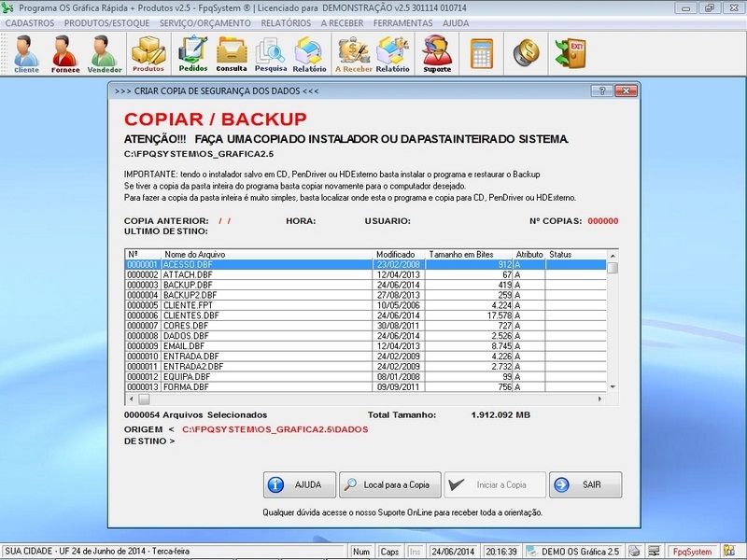747x560 pixels.
Task: Select the CLIENTES.DBF row
Action: click(365, 315)
